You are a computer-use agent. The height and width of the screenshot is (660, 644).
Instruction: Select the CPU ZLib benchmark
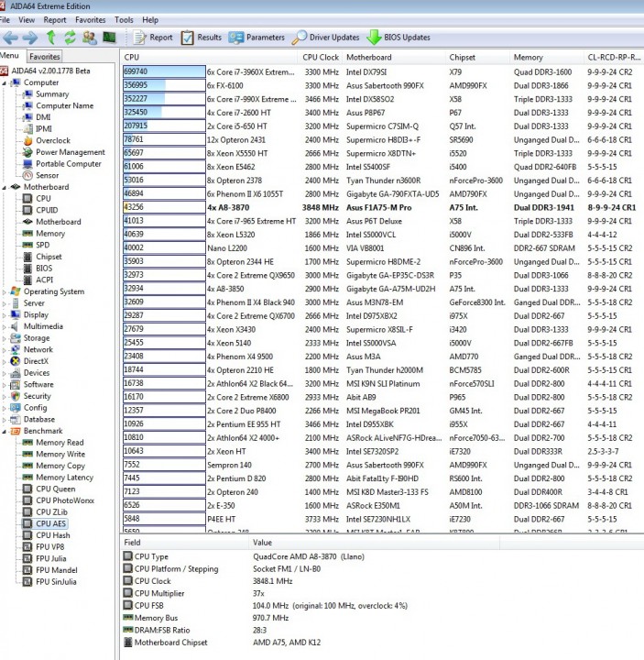click(51, 512)
